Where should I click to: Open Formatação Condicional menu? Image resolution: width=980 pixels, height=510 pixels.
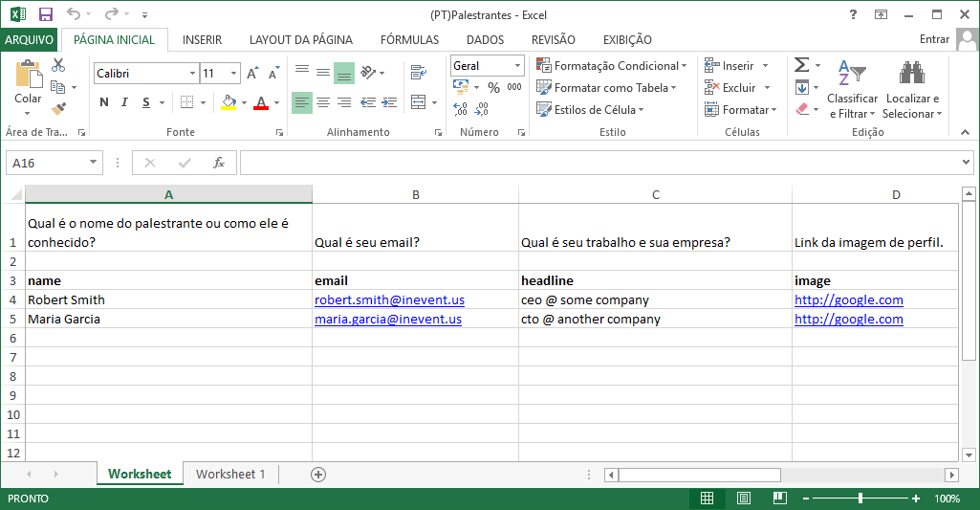tap(611, 66)
